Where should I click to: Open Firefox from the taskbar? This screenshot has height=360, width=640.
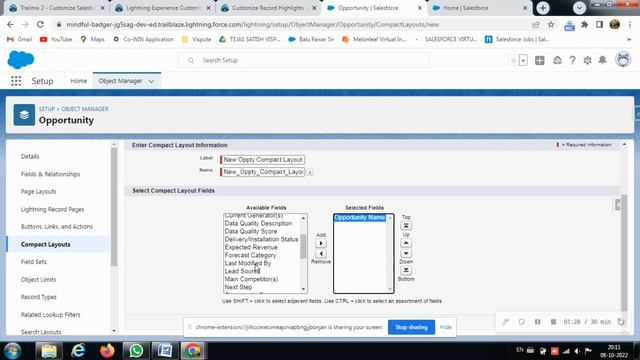click(107, 351)
